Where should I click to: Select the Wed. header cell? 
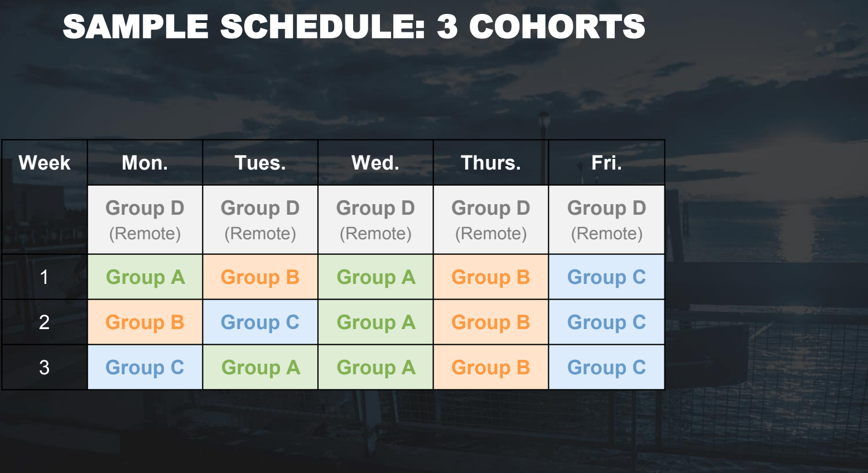(375, 163)
